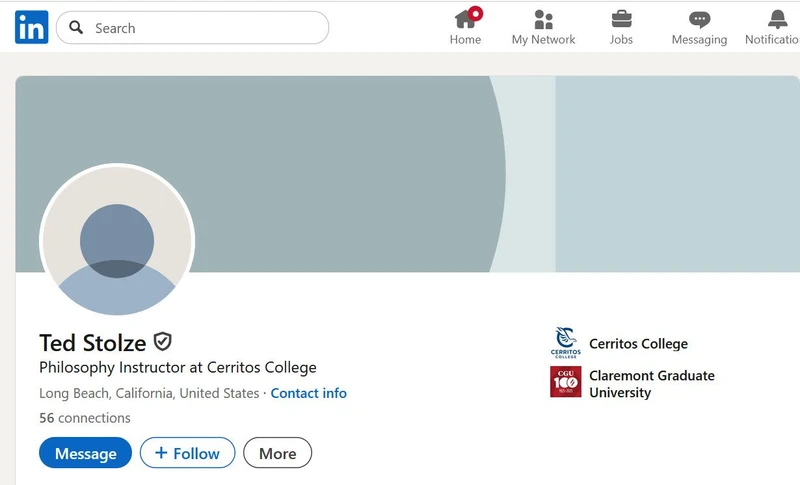The width and height of the screenshot is (800, 485).
Task: Open My Network people icon
Action: [543, 19]
